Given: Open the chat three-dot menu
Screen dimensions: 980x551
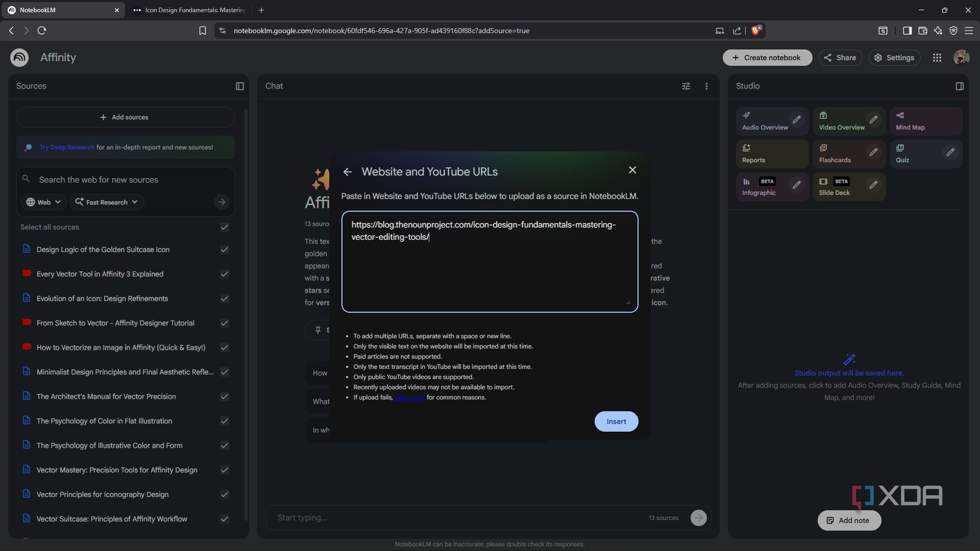Looking at the screenshot, I should [706, 86].
